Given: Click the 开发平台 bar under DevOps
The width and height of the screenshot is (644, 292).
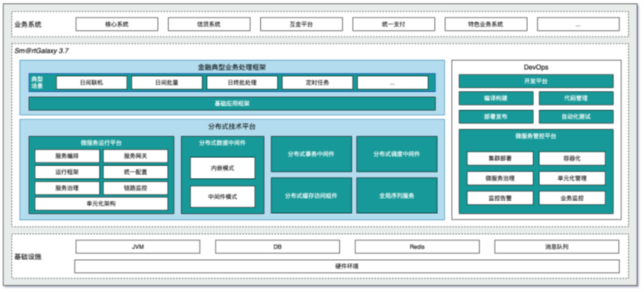Looking at the screenshot, I should click(x=536, y=81).
